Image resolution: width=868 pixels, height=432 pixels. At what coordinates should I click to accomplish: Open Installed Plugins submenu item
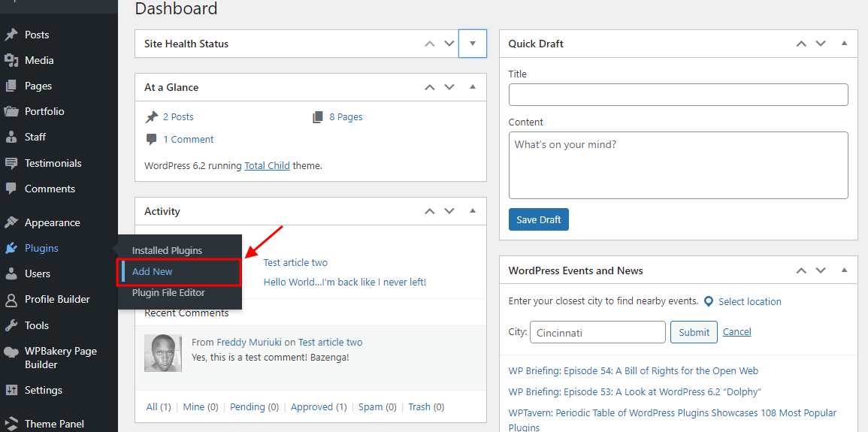(x=167, y=251)
